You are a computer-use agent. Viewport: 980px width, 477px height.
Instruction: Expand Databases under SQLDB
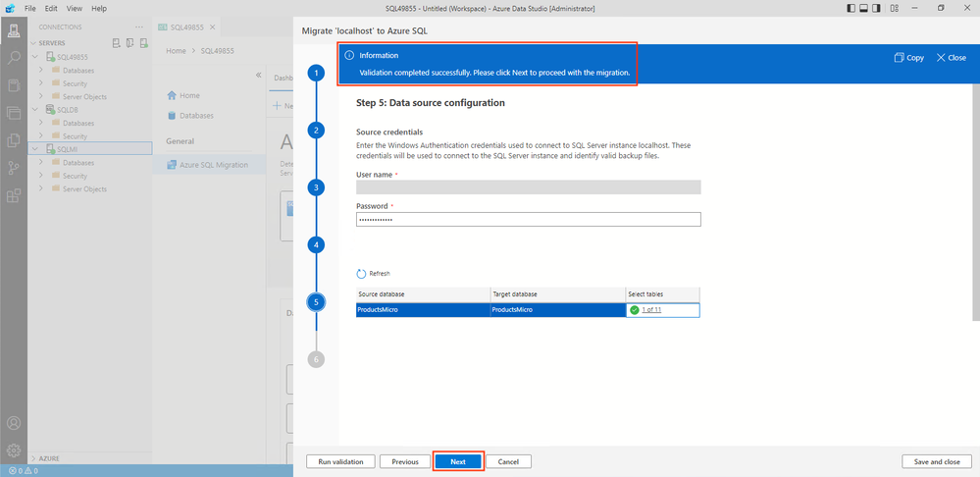(x=41, y=123)
